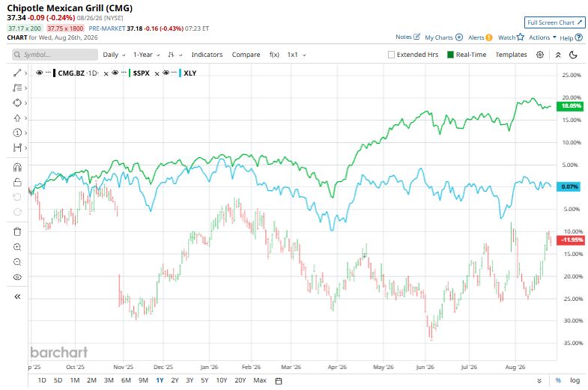Screen dimensions: 588x390
Task: Open the Fibonacci and text annotation tool
Action: (17, 88)
